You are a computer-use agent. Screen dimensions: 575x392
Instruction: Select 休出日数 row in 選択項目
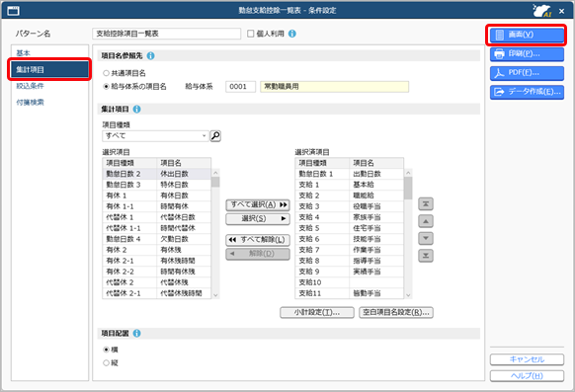[156, 174]
